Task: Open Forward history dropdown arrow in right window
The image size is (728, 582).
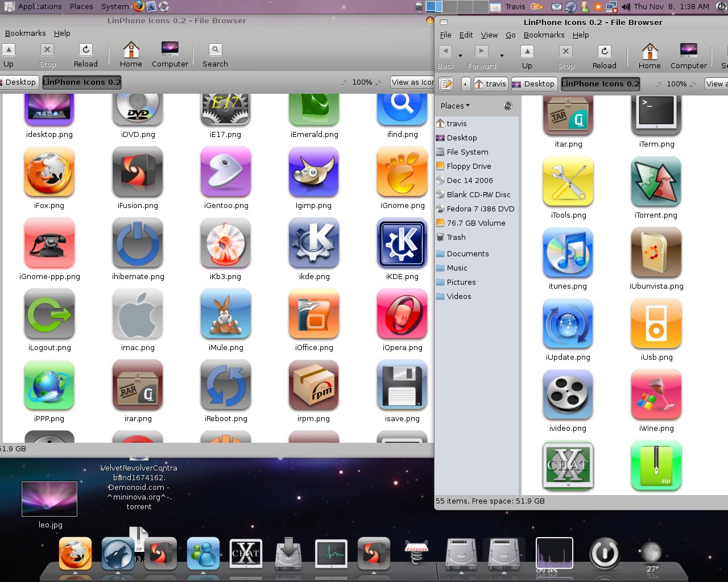Action: tap(502, 56)
